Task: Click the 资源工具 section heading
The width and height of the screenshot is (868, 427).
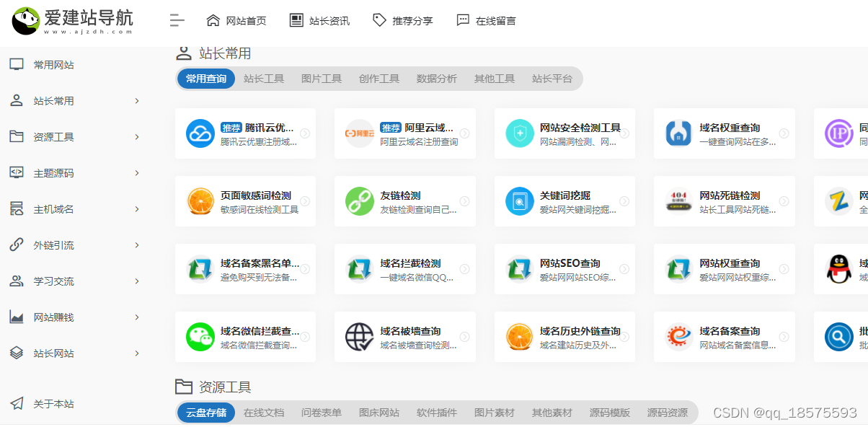Action: [x=225, y=387]
